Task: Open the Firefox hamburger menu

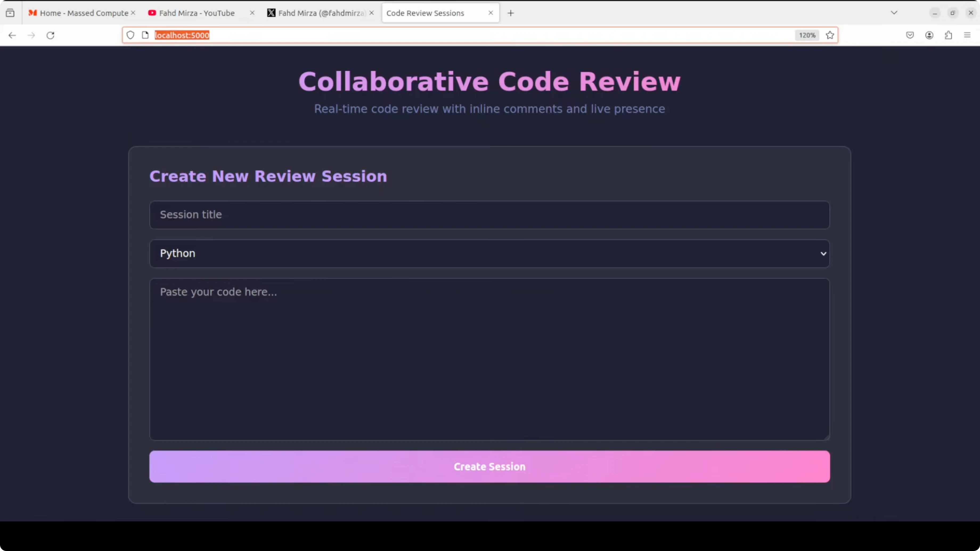Action: 967,35
